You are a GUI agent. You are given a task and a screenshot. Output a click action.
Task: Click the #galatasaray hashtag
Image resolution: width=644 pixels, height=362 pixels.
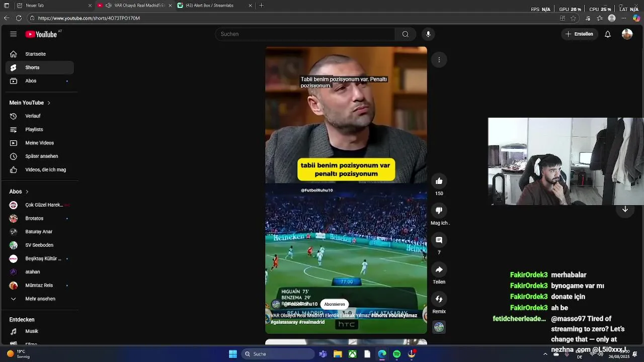284,322
